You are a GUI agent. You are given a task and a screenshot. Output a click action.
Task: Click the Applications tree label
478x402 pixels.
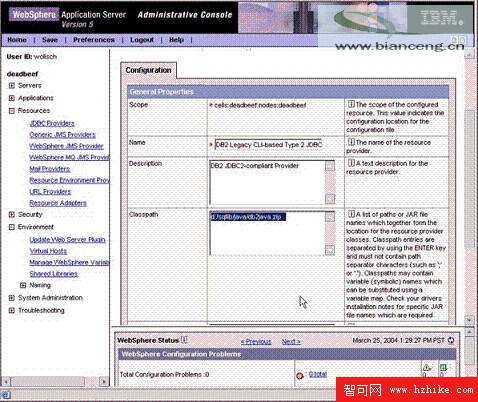pyautogui.click(x=36, y=98)
